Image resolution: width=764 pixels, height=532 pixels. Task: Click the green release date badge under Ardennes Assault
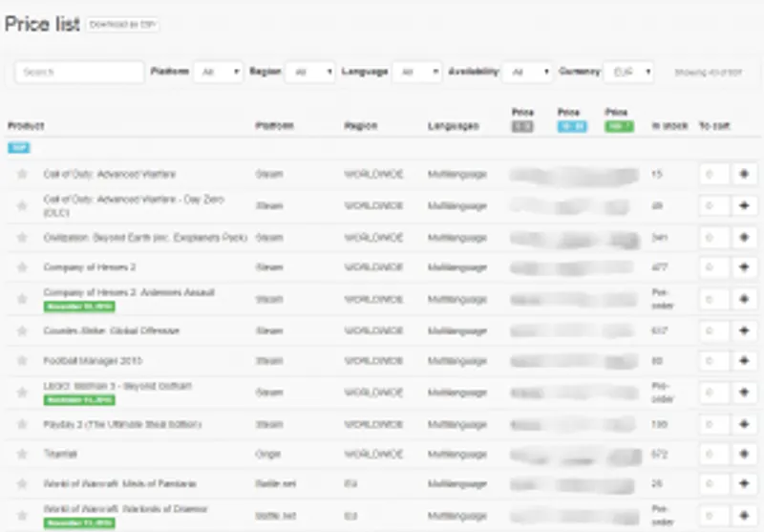(x=79, y=307)
